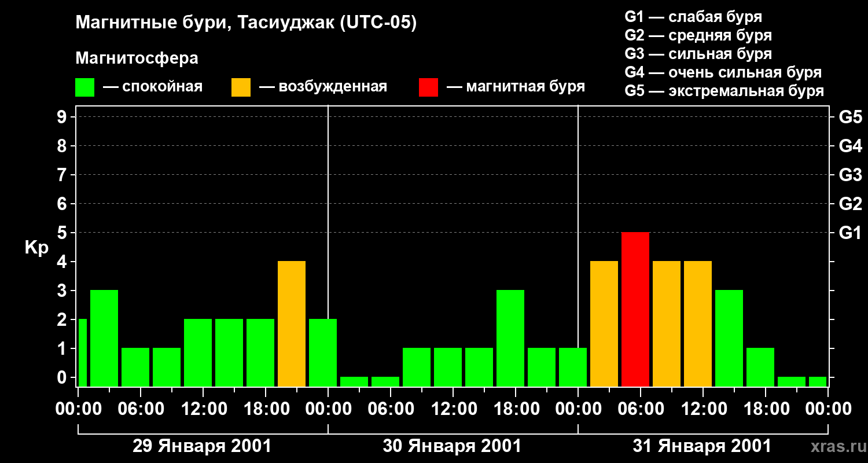Click 'G4 — очень сильная буря' legend line
This screenshot has width=868, height=463.
pos(723,72)
